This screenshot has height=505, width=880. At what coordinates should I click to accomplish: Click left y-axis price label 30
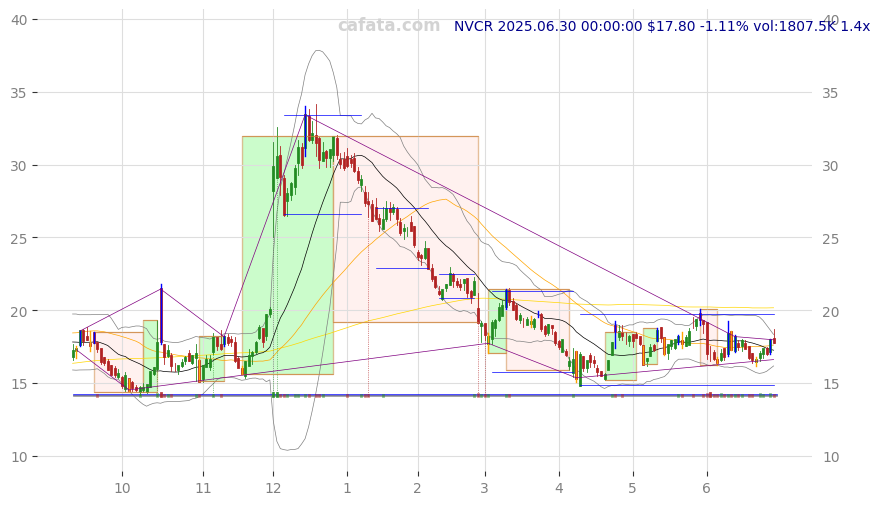point(19,166)
